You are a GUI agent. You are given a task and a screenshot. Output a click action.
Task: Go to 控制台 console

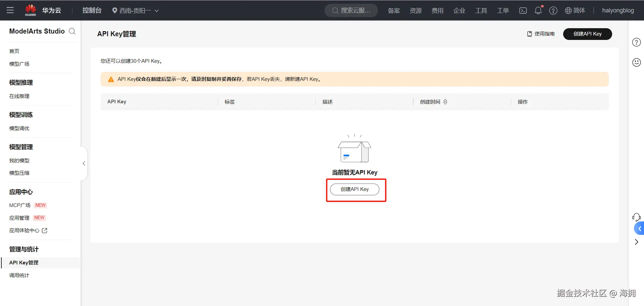(x=92, y=10)
